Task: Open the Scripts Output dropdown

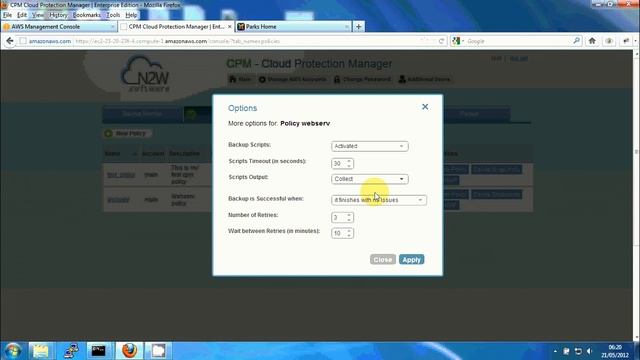Action: tap(369, 179)
